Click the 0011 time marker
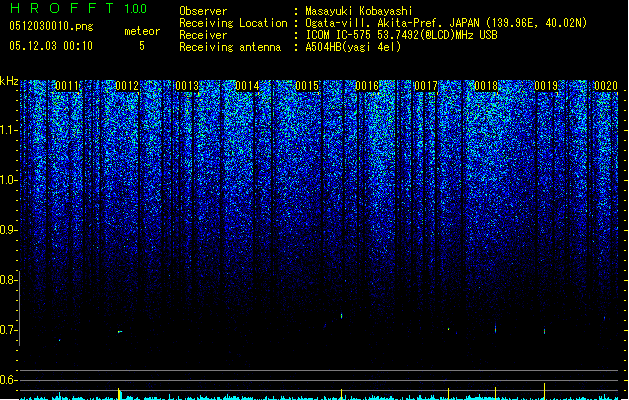The width and height of the screenshot is (629, 400). pyautogui.click(x=67, y=86)
